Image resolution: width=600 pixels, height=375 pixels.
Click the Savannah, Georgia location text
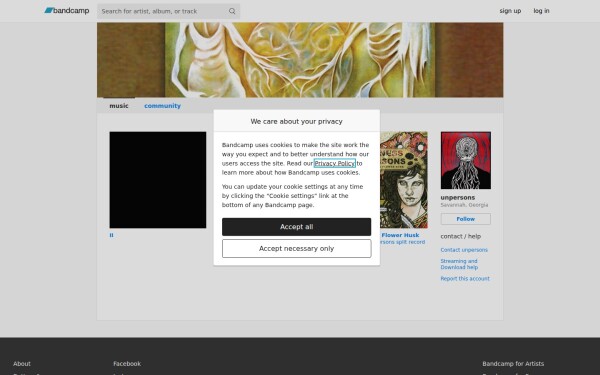pyautogui.click(x=464, y=205)
